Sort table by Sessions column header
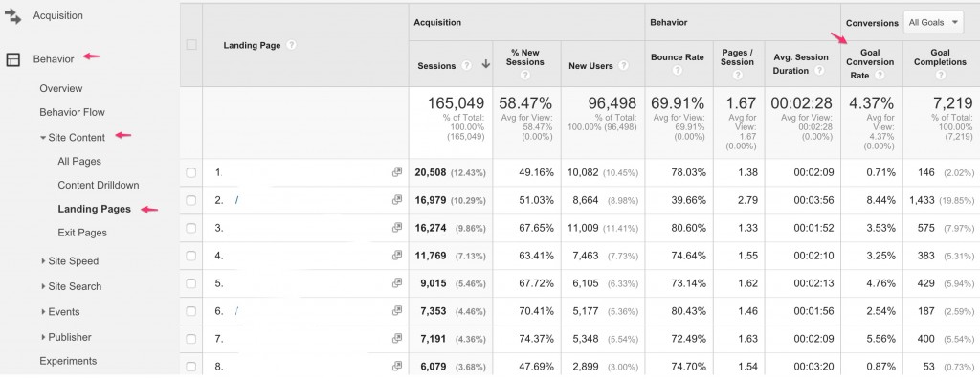 (436, 66)
